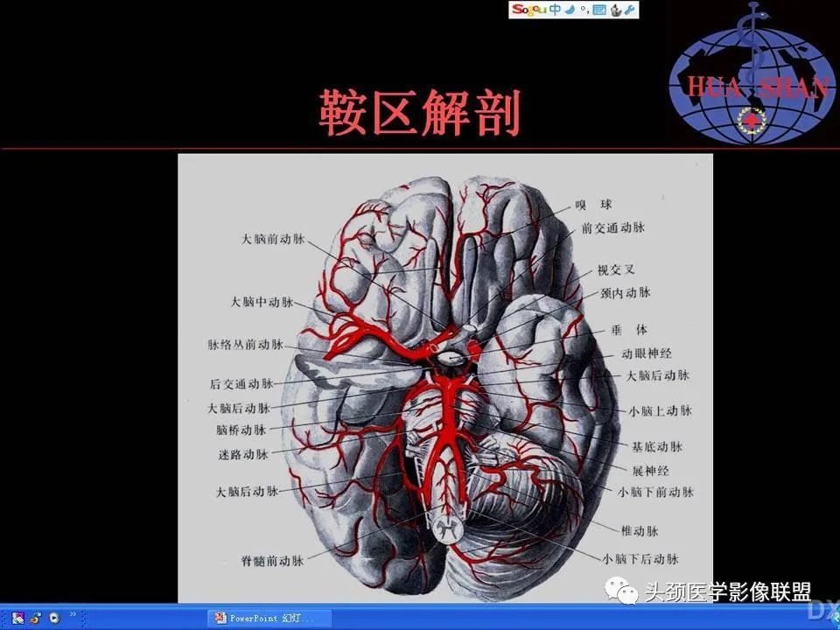Click the label 动眼神经
Image resolution: width=840 pixels, height=630 pixels.
tap(646, 353)
